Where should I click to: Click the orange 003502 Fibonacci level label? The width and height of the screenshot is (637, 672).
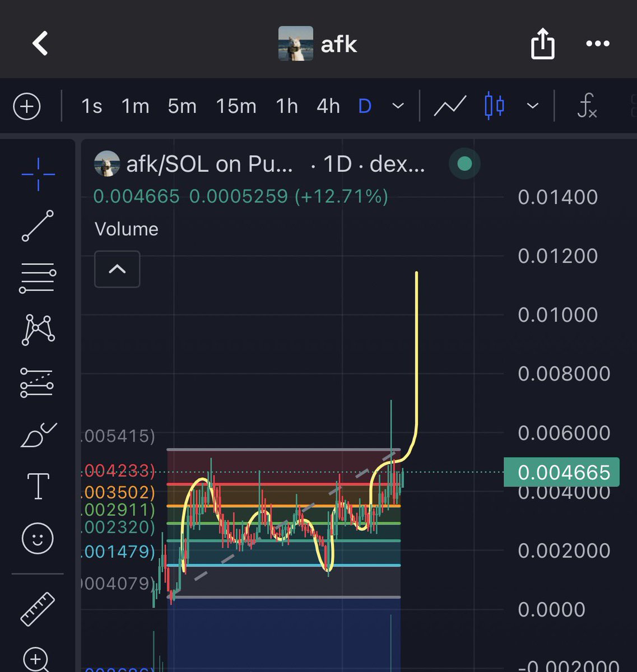pyautogui.click(x=119, y=492)
